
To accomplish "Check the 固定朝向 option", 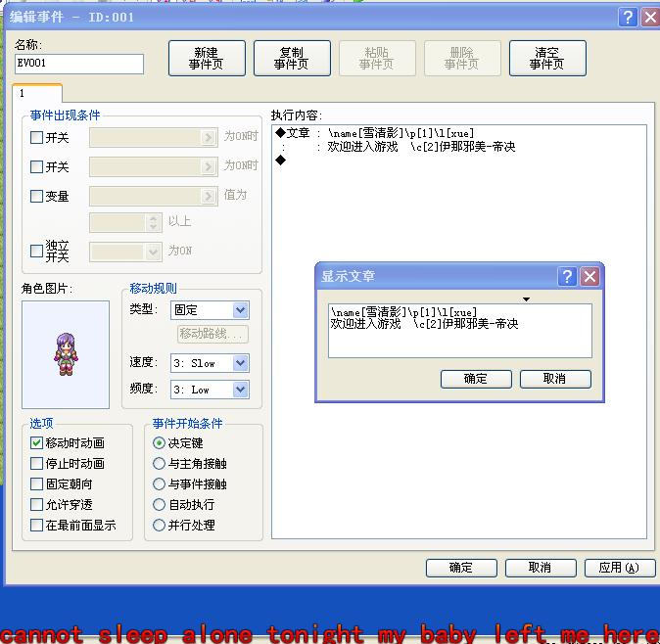I will pos(36,483).
